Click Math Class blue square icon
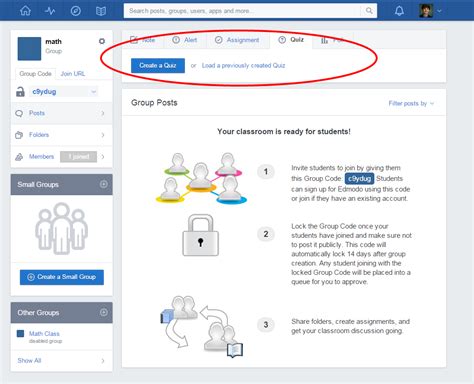This screenshot has width=474, height=384. (20, 333)
